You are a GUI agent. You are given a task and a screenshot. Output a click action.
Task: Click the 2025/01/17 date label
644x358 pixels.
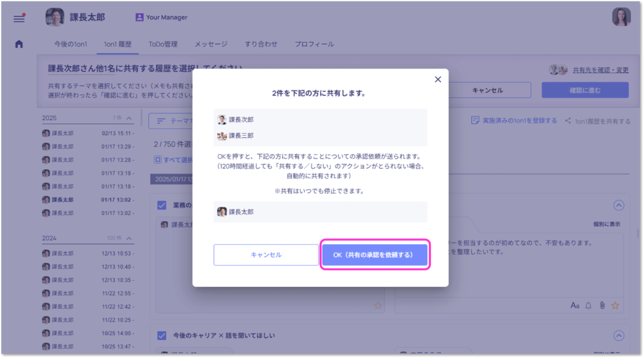coord(172,179)
